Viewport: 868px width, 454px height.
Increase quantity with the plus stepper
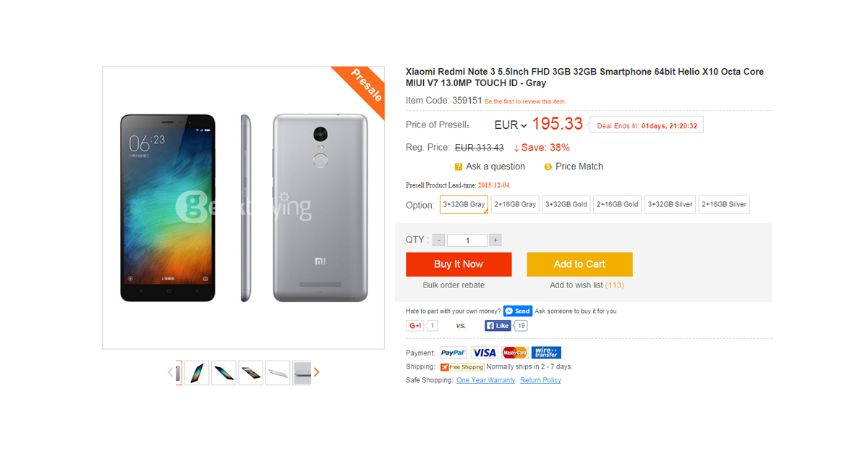pos(494,240)
